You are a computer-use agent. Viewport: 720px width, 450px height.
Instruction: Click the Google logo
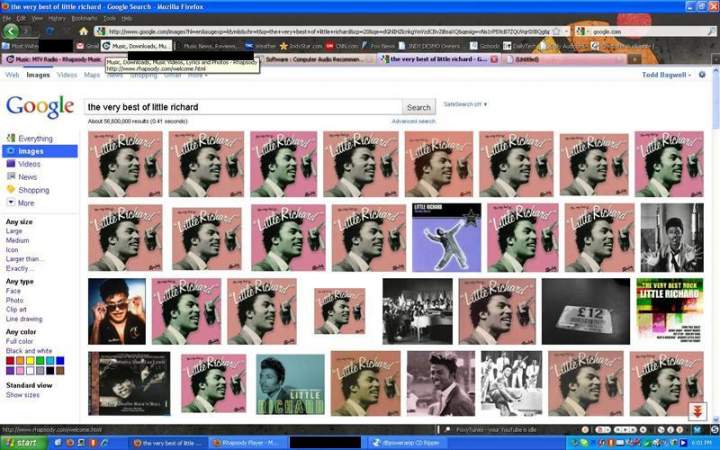(x=40, y=107)
